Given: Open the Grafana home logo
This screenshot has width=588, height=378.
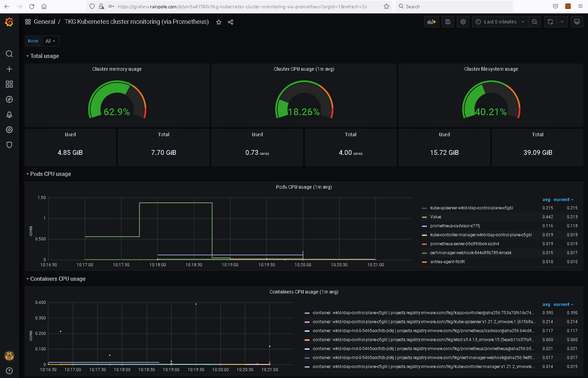Looking at the screenshot, I should (x=9, y=22).
